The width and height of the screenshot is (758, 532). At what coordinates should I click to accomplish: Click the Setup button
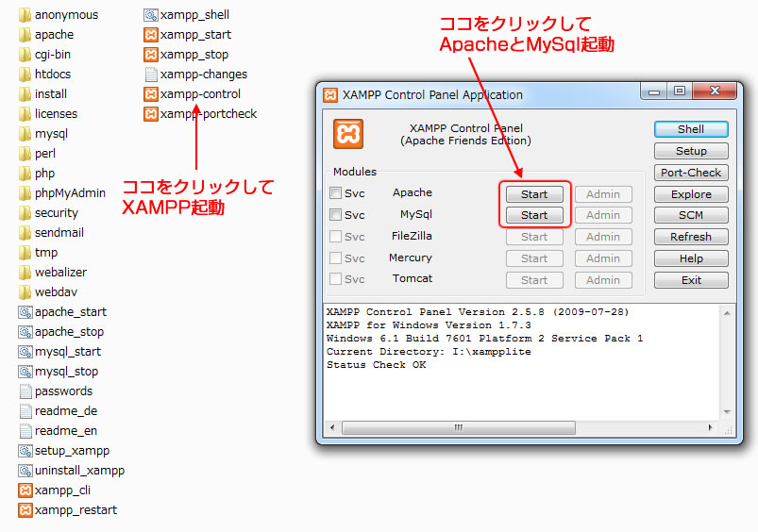(x=691, y=151)
